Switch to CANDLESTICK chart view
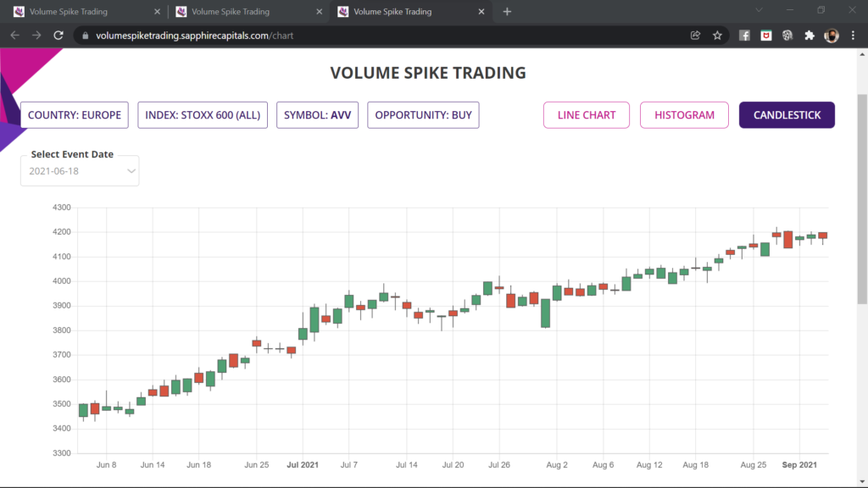Image resolution: width=868 pixels, height=488 pixels. pyautogui.click(x=787, y=115)
